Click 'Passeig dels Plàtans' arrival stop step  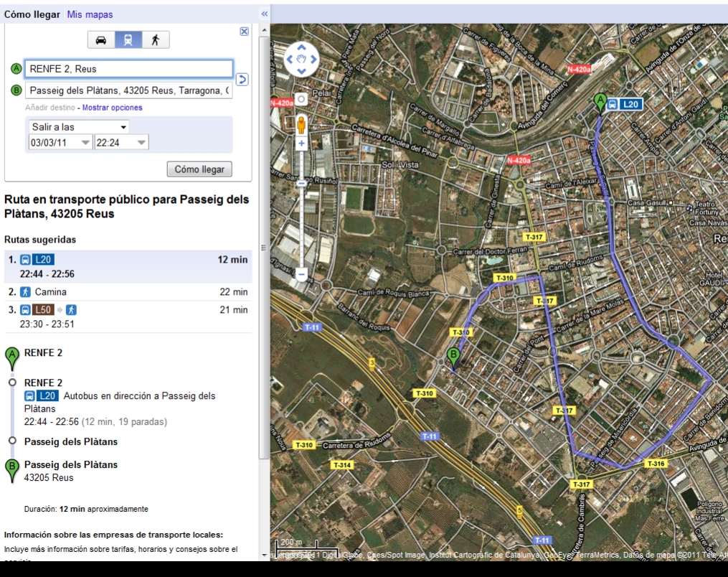tap(70, 442)
